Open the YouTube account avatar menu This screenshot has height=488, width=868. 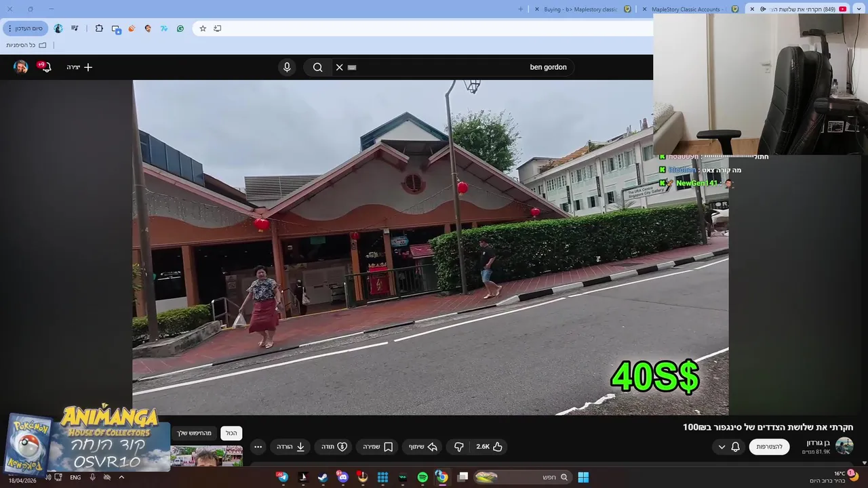click(21, 67)
